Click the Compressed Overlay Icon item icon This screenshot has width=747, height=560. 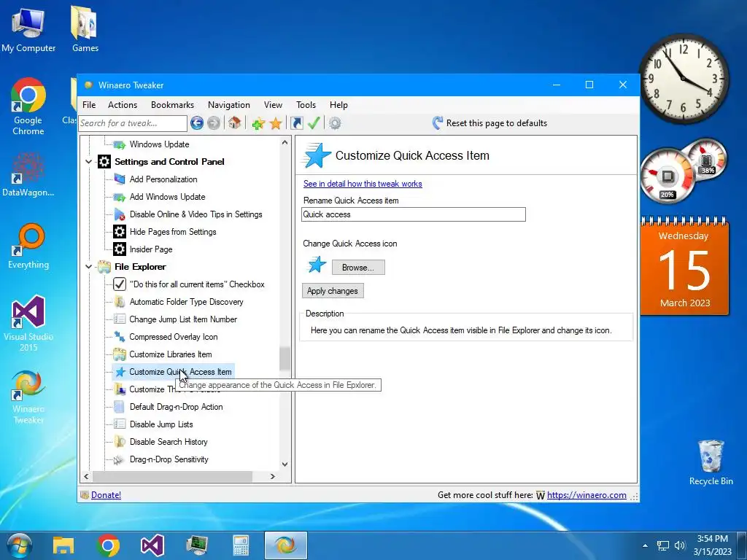pyautogui.click(x=120, y=337)
